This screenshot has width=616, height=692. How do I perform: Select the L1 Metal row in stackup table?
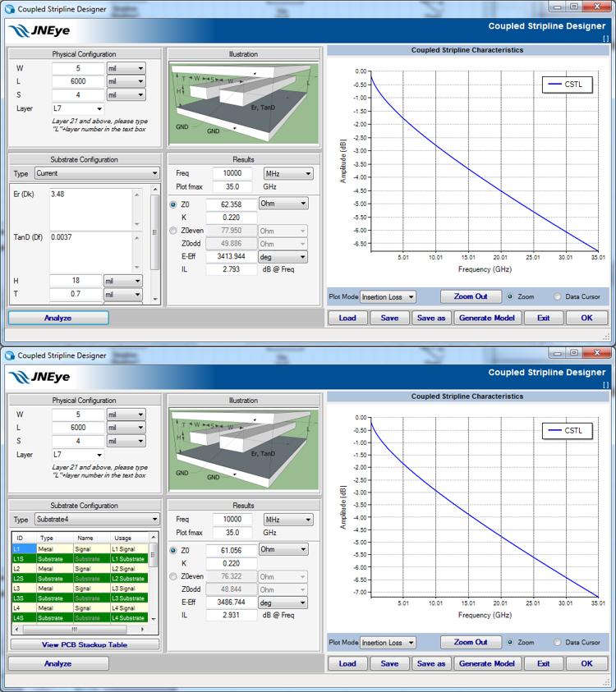[80, 549]
